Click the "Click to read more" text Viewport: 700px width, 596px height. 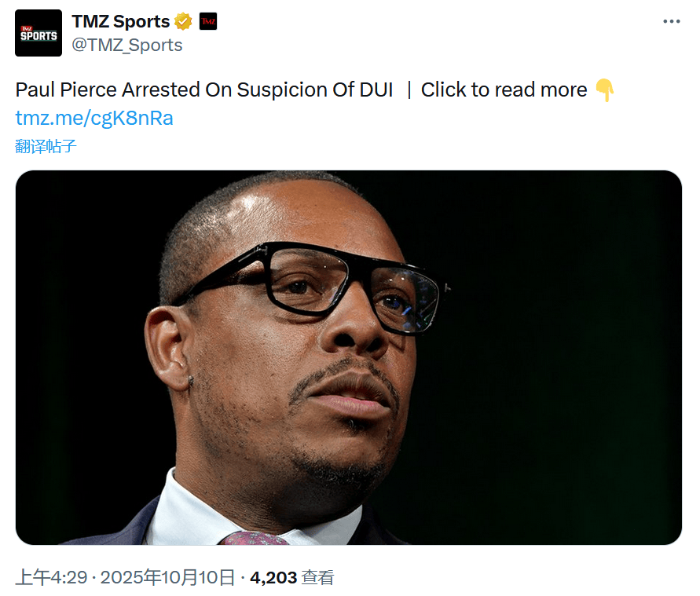(x=504, y=90)
